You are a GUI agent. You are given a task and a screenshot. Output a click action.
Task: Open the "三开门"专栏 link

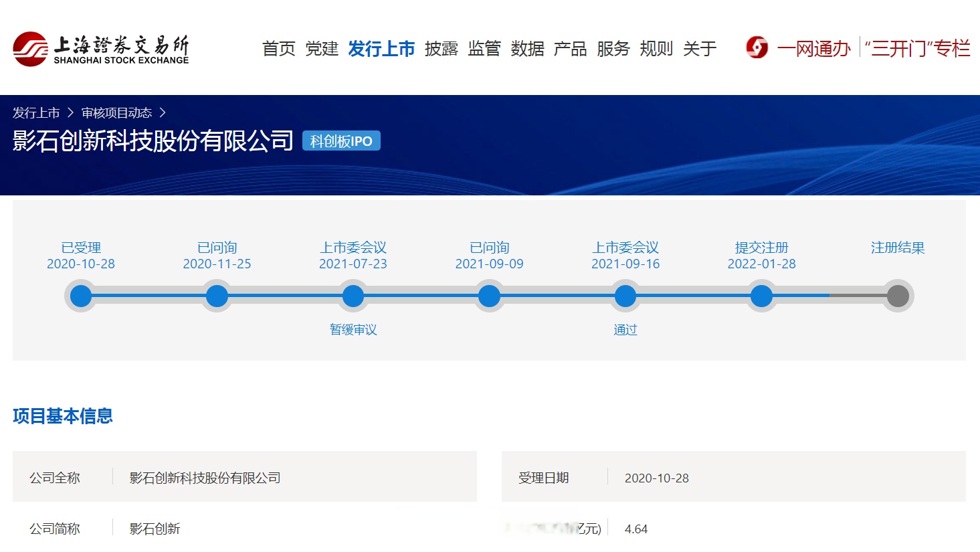[x=917, y=48]
